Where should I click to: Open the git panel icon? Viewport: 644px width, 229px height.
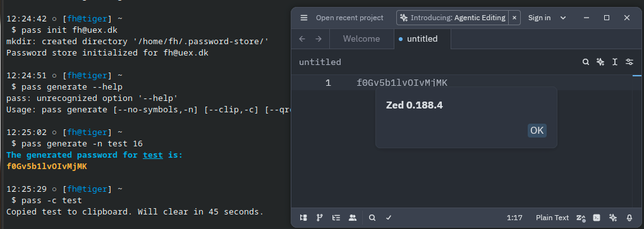(320, 218)
